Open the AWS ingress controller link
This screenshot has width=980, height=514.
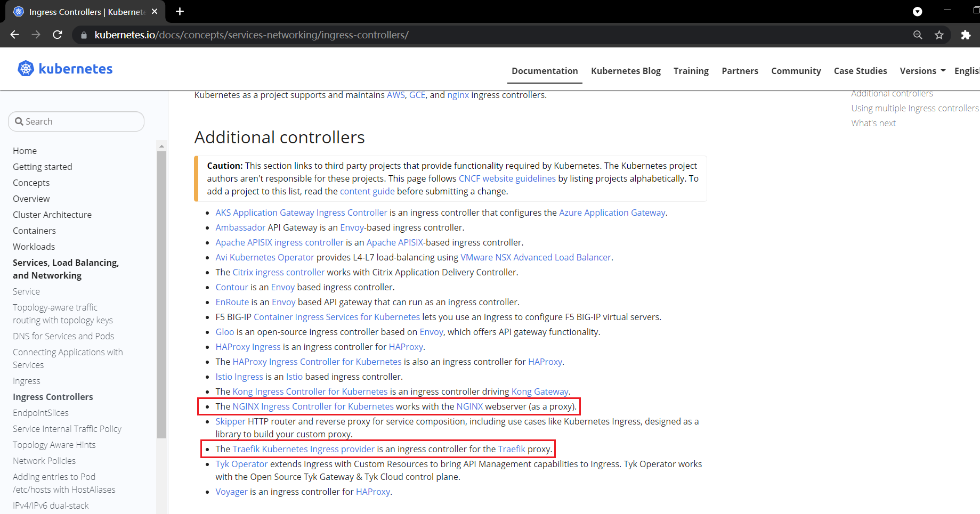pos(395,95)
